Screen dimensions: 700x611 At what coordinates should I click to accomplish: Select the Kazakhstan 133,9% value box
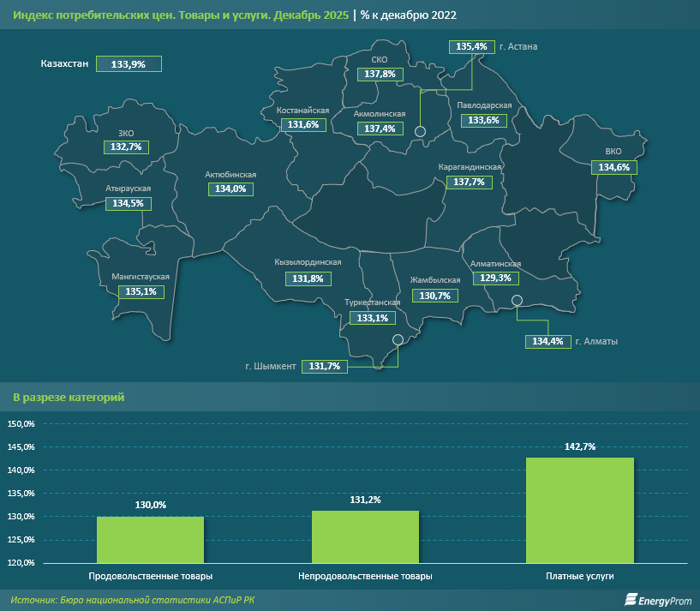(129, 64)
